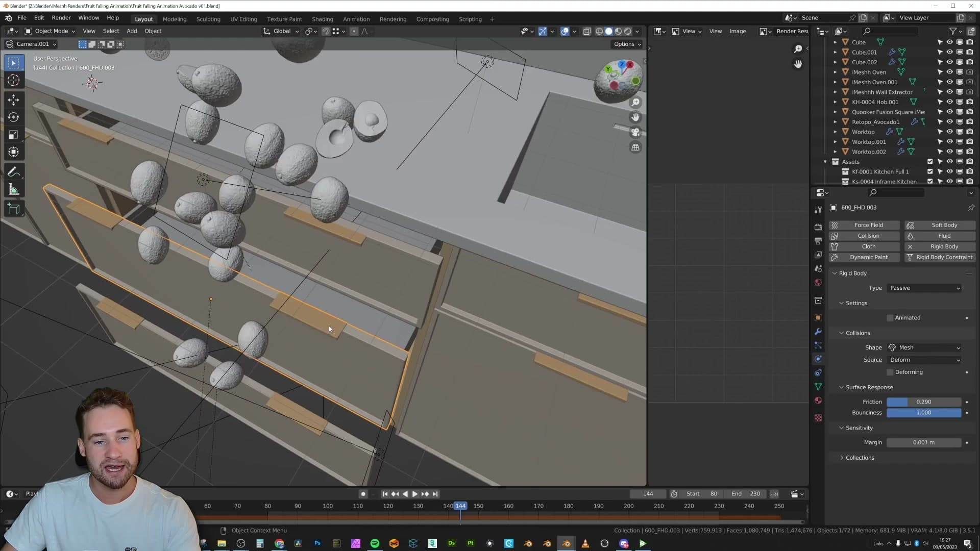
Task: Open the Object Mode dropdown
Action: (51, 31)
